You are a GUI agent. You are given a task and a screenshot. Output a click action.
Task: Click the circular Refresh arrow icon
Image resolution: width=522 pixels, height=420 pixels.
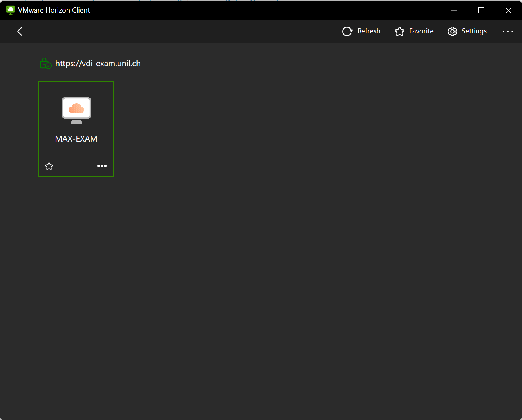[347, 31]
